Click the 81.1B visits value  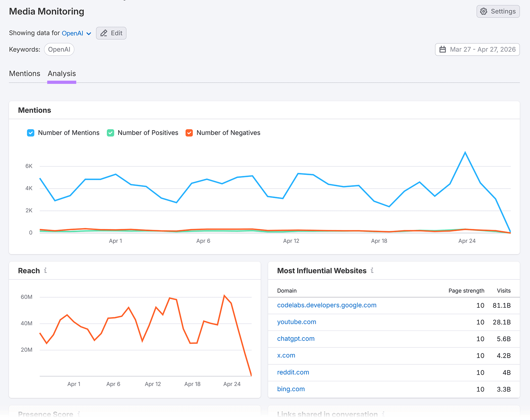pos(502,305)
